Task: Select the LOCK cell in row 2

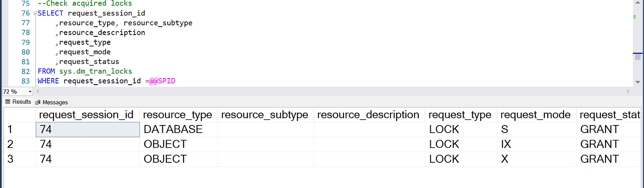Action: coord(461,144)
